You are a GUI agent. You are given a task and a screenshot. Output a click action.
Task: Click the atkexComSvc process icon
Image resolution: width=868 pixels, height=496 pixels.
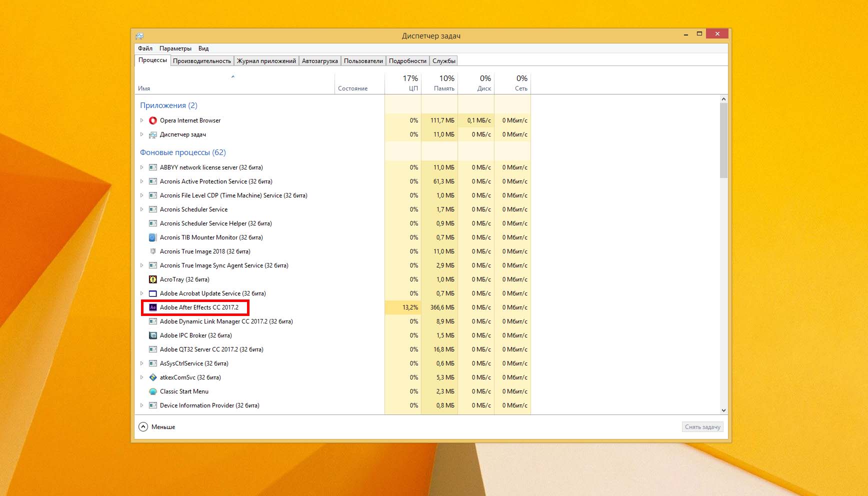tap(153, 377)
